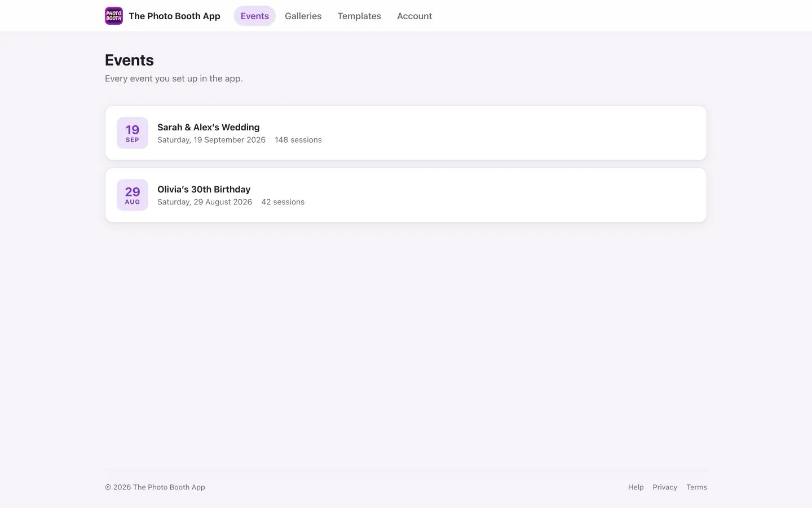812x508 pixels.
Task: Click the 29 AUG date badge
Action: [133, 195]
